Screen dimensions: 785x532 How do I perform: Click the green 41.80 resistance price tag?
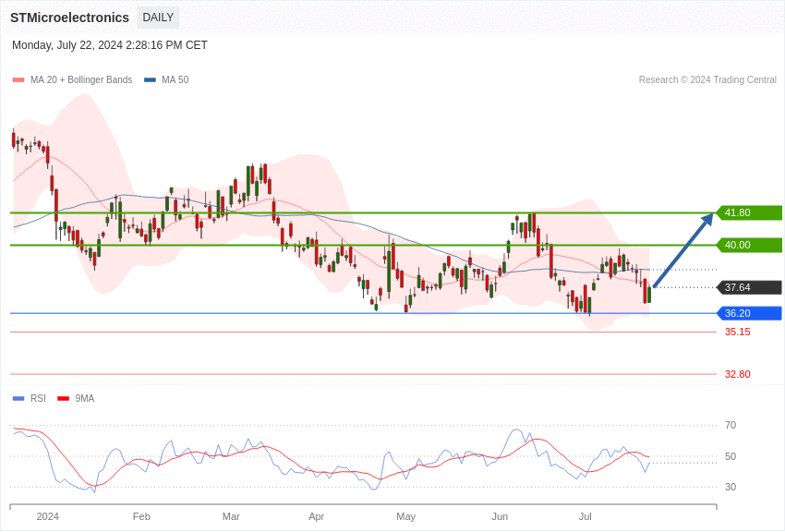pyautogui.click(x=749, y=212)
